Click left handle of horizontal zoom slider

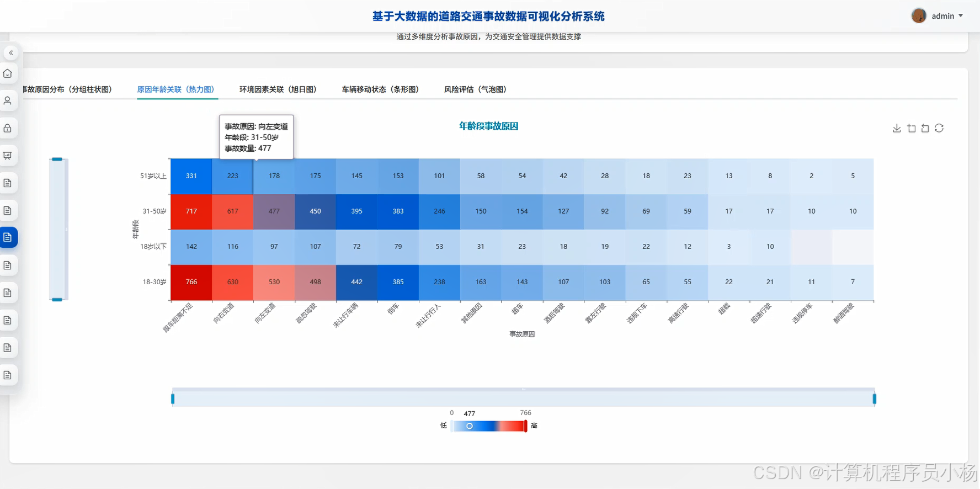[173, 398]
